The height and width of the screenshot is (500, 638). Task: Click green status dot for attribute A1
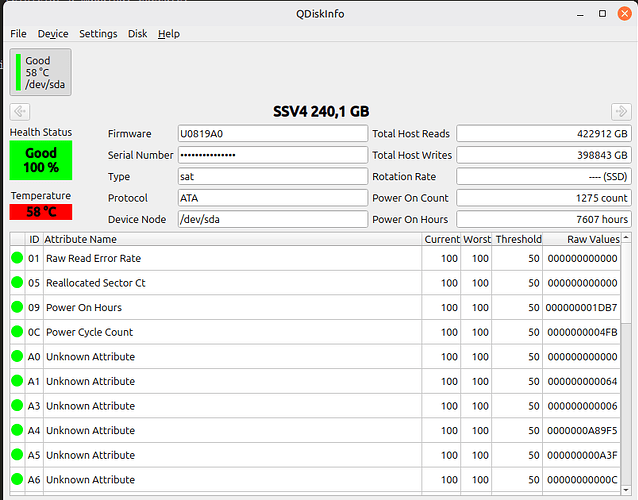(17, 380)
